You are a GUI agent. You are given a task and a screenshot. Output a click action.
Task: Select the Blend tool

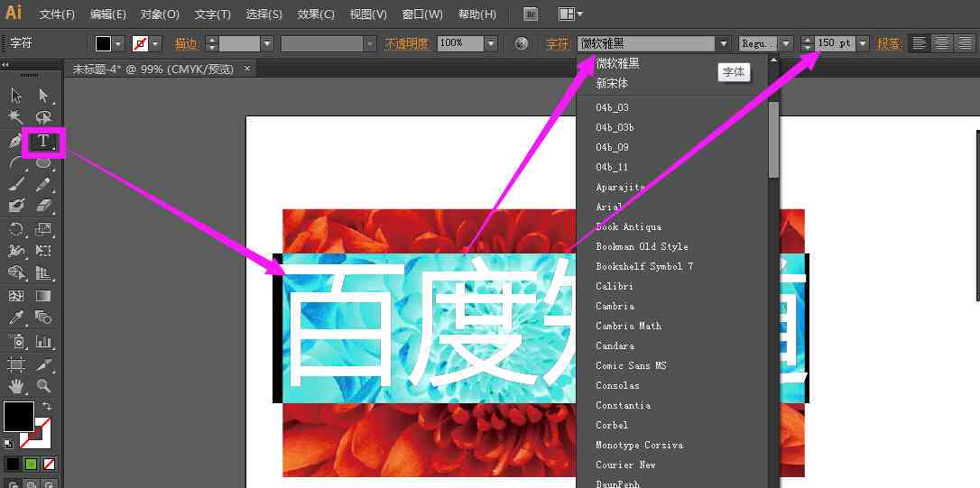[x=43, y=318]
